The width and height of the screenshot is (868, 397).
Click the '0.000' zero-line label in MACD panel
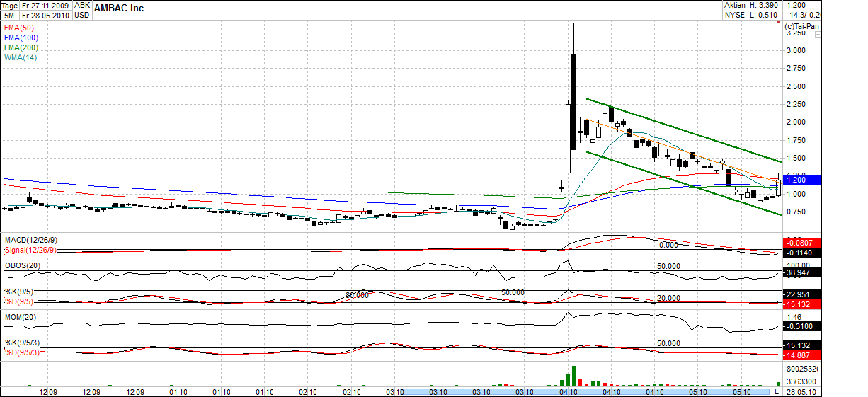pos(669,245)
